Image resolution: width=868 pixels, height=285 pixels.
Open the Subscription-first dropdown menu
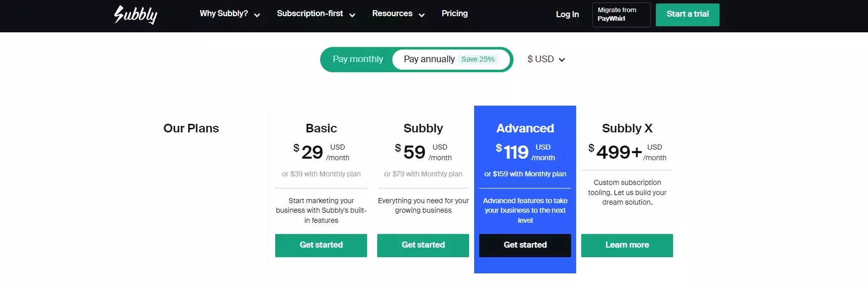tap(316, 14)
